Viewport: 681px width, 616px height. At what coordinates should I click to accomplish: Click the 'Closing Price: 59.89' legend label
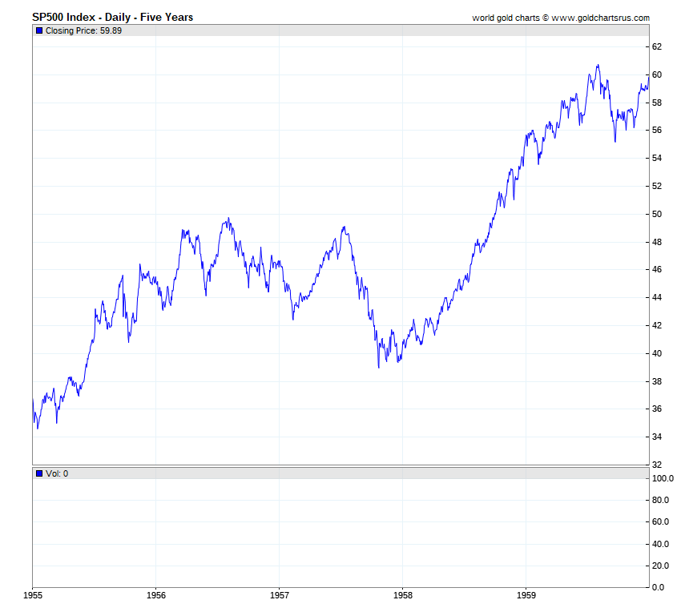[83, 30]
